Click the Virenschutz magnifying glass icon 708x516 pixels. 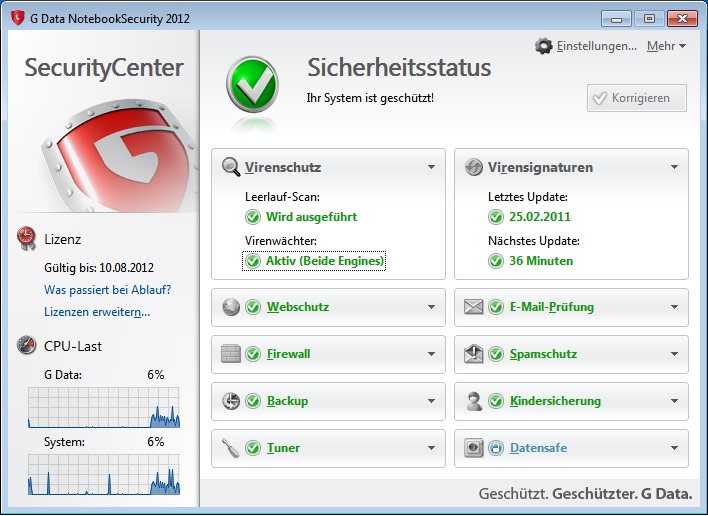pyautogui.click(x=231, y=167)
